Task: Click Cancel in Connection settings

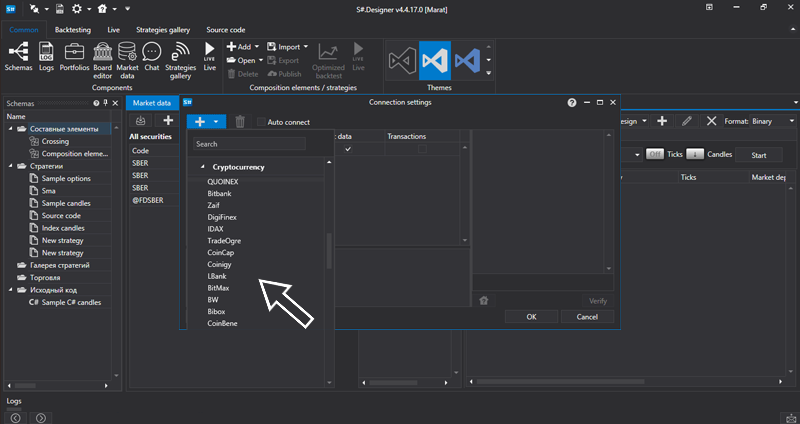Action: pyautogui.click(x=587, y=316)
